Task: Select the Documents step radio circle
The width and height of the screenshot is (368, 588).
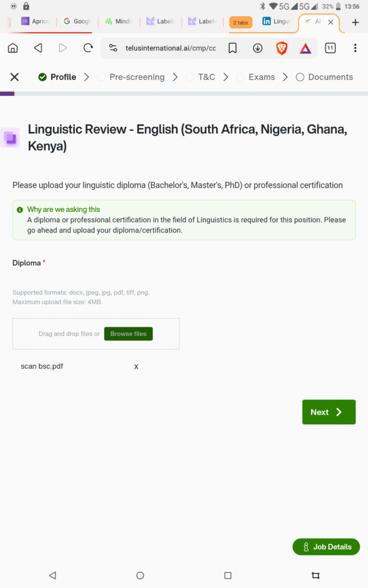Action: [x=300, y=77]
